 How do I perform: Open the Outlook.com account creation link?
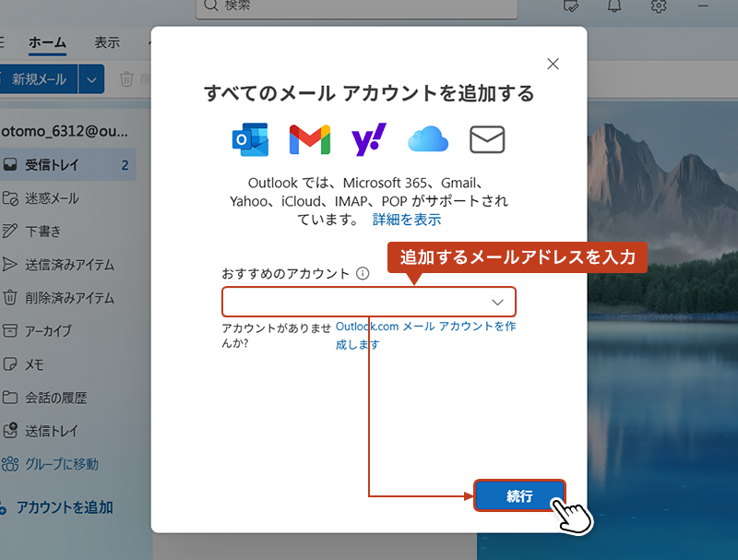coord(425,335)
